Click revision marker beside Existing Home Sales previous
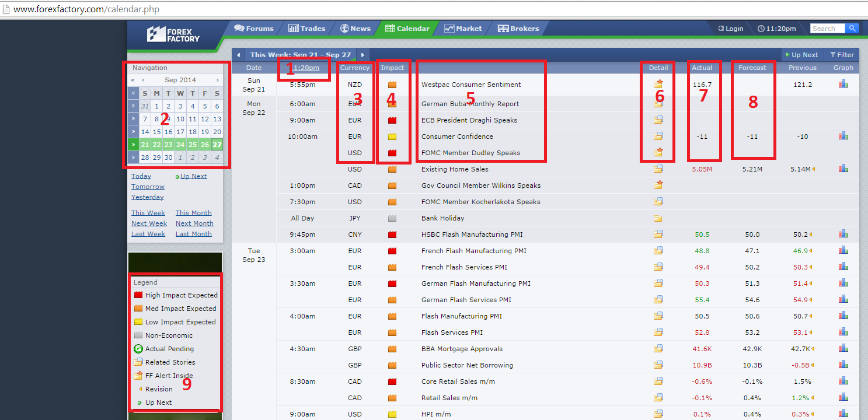 tap(814, 169)
